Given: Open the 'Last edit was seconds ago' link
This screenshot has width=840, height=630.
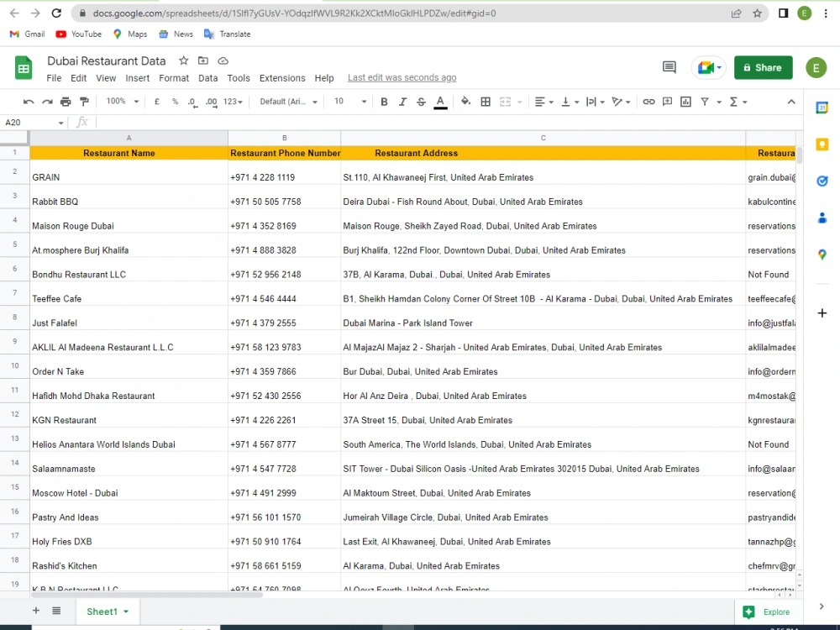Looking at the screenshot, I should click(402, 77).
